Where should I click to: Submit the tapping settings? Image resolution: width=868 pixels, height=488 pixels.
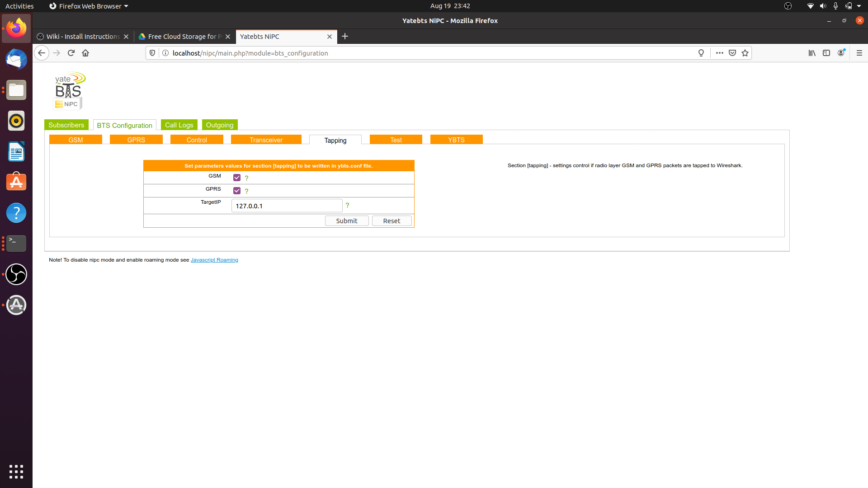point(346,221)
